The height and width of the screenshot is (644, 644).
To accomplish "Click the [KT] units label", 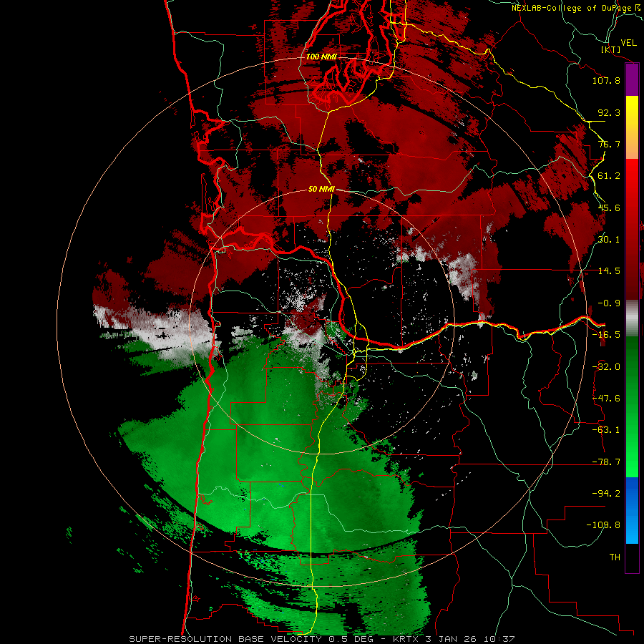I will click(x=611, y=49).
